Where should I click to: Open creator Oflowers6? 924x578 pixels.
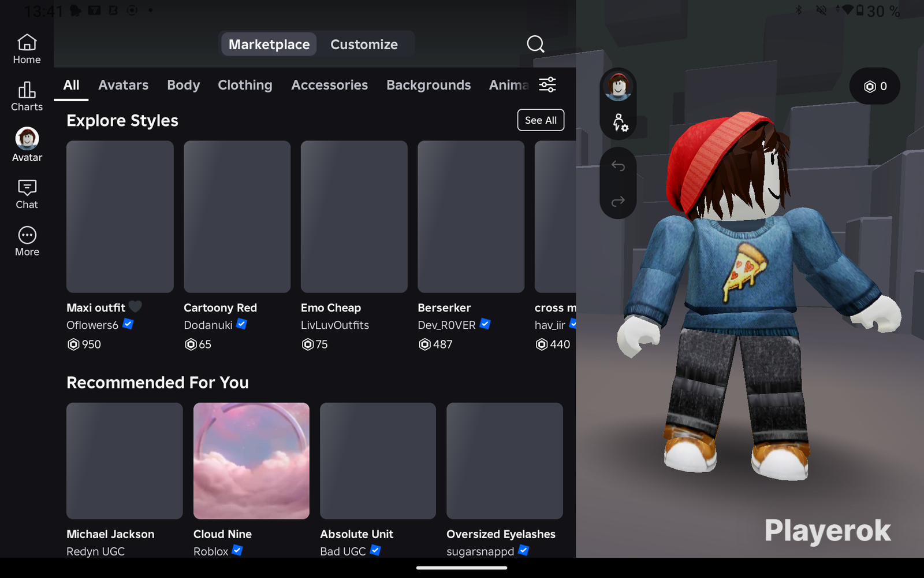pos(92,325)
